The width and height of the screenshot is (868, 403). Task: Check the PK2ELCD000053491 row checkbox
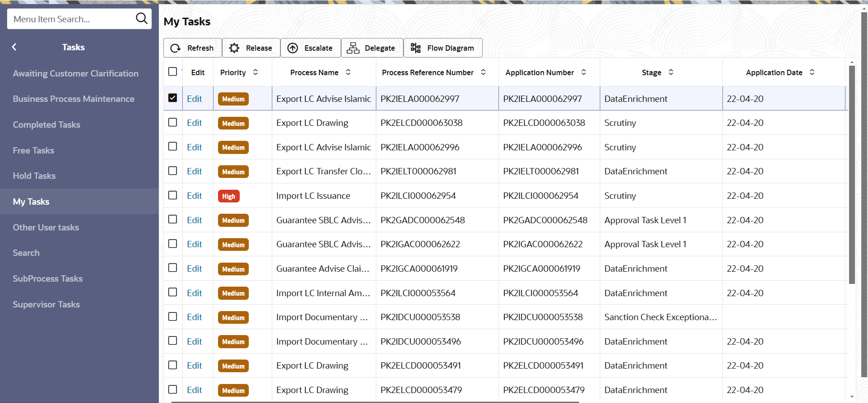172,365
